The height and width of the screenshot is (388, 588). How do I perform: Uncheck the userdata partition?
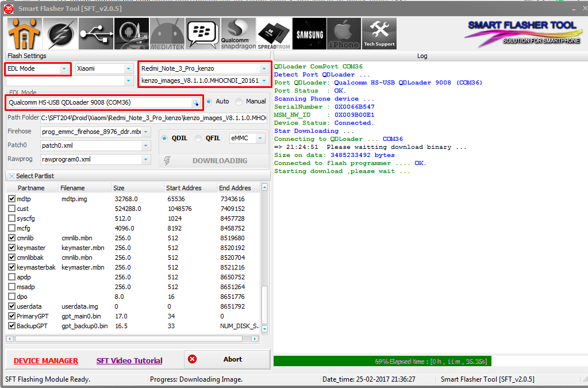[x=11, y=306]
